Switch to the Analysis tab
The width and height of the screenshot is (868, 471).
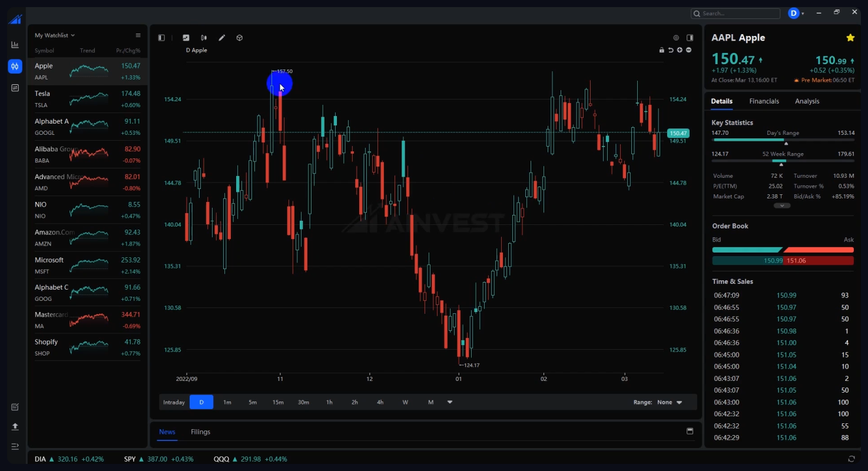[807, 101]
